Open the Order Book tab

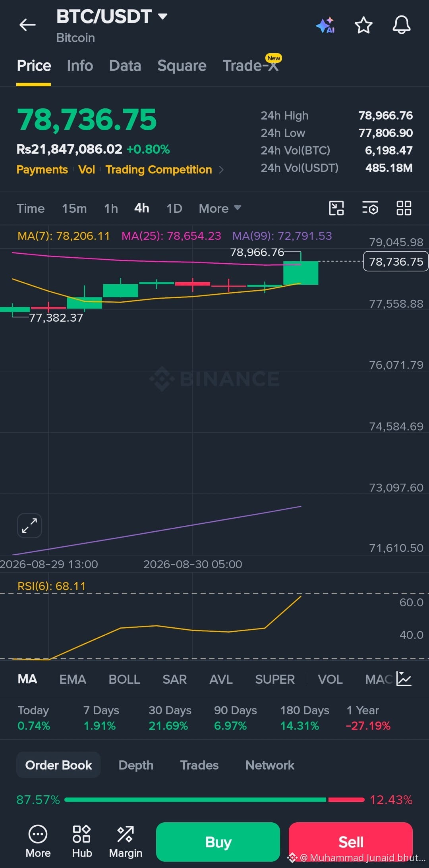[58, 765]
